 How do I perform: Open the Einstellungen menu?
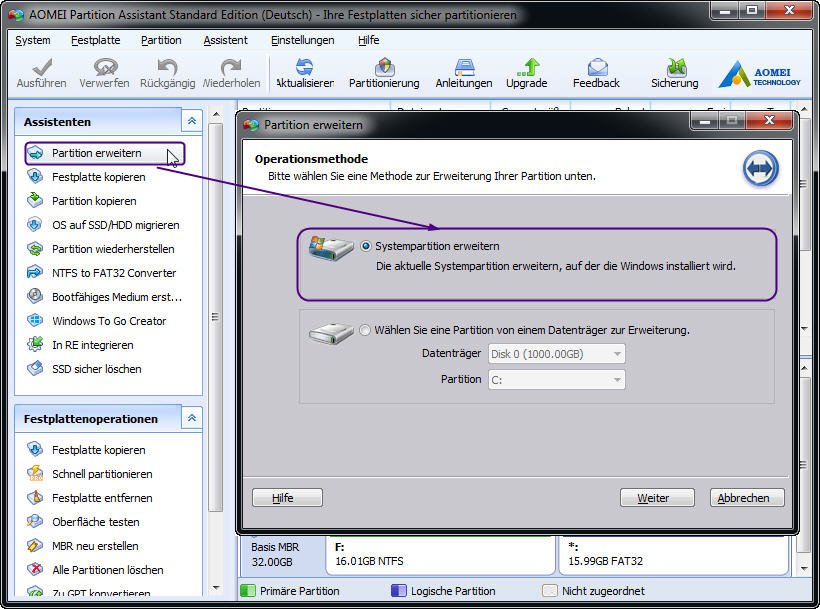point(302,40)
